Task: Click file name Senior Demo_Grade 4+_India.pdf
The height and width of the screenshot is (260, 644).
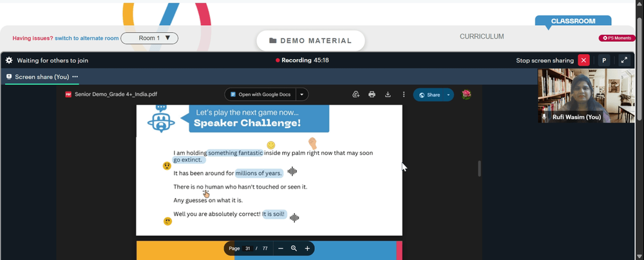Action: tap(116, 95)
